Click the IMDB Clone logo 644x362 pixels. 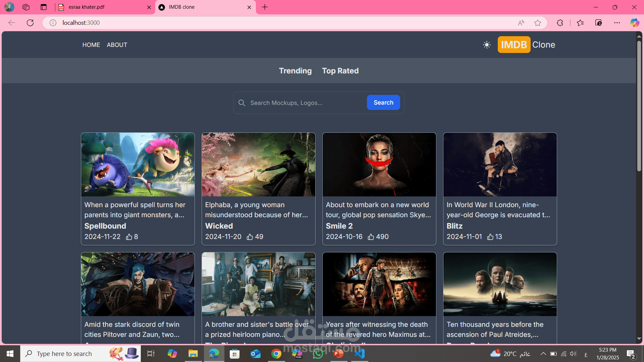point(526,45)
